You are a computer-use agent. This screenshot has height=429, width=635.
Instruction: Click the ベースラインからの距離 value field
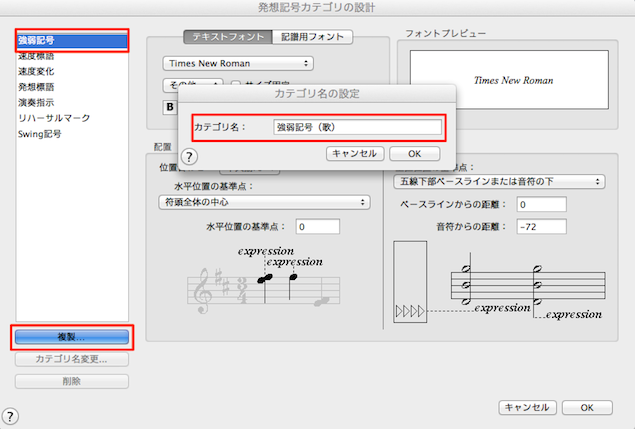point(541,205)
